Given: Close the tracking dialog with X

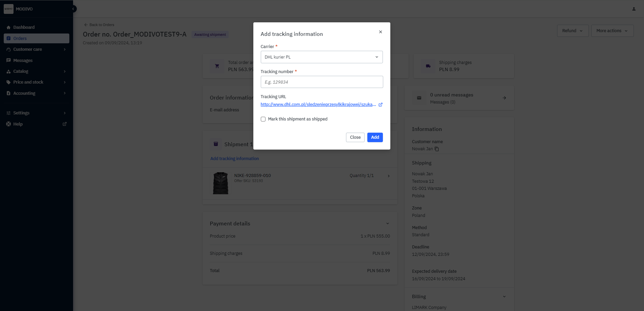Looking at the screenshot, I should coord(381,32).
